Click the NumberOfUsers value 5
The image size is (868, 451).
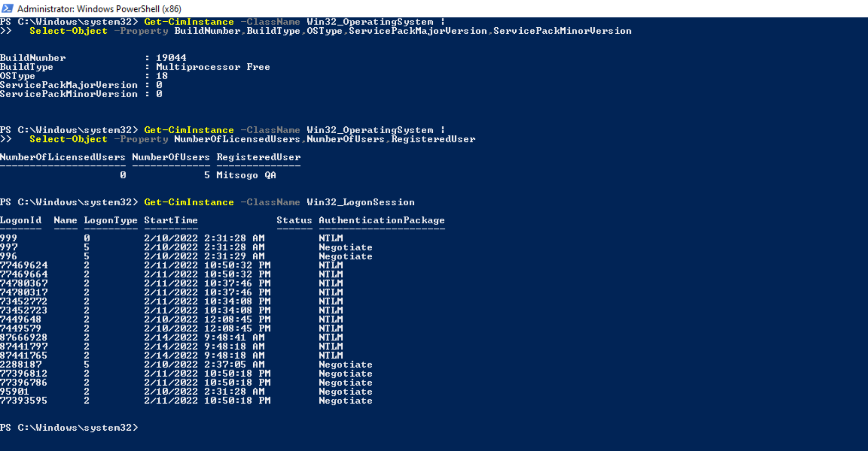click(x=207, y=175)
